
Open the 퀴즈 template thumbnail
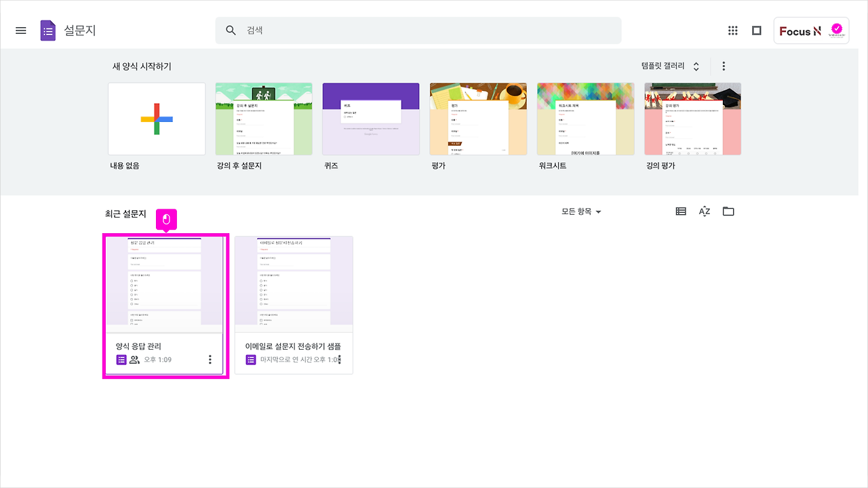pos(371,119)
